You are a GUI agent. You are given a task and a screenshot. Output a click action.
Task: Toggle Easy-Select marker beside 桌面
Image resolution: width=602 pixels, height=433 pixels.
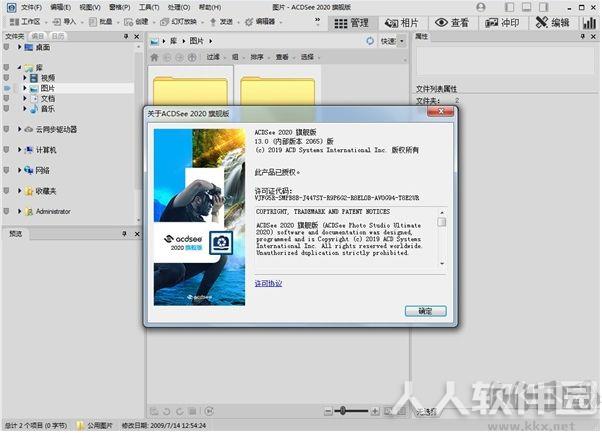pyautogui.click(x=6, y=47)
